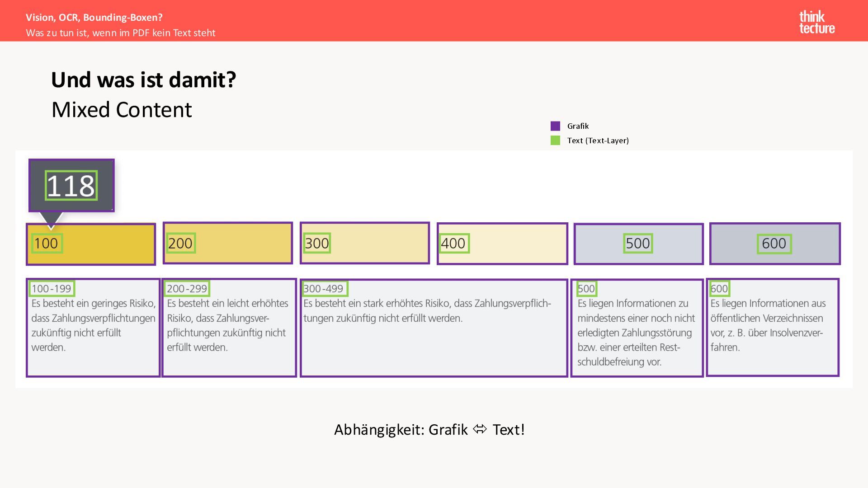Click the green Text-Layer legend swatch
Image resolution: width=868 pixels, height=488 pixels.
[x=555, y=141]
